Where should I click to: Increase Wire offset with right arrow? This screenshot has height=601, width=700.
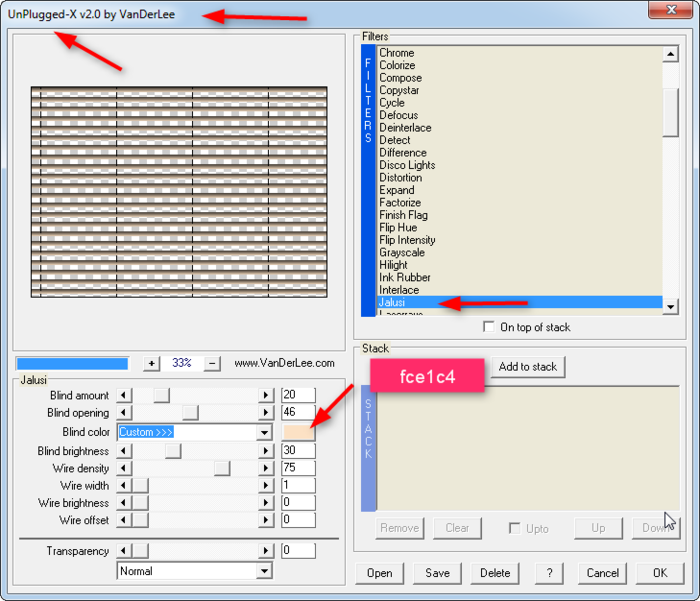(x=266, y=520)
